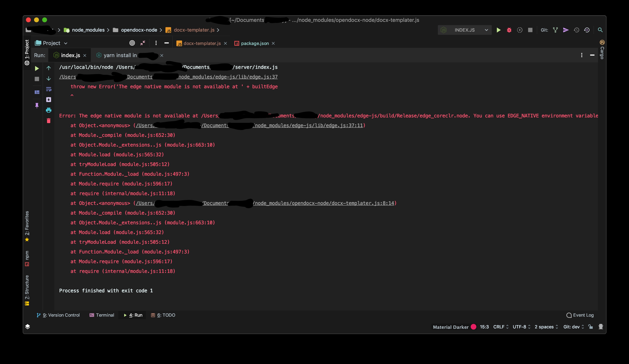Open the edge.js:37 file link
This screenshot has width=629, height=364.
pyautogui.click(x=168, y=77)
